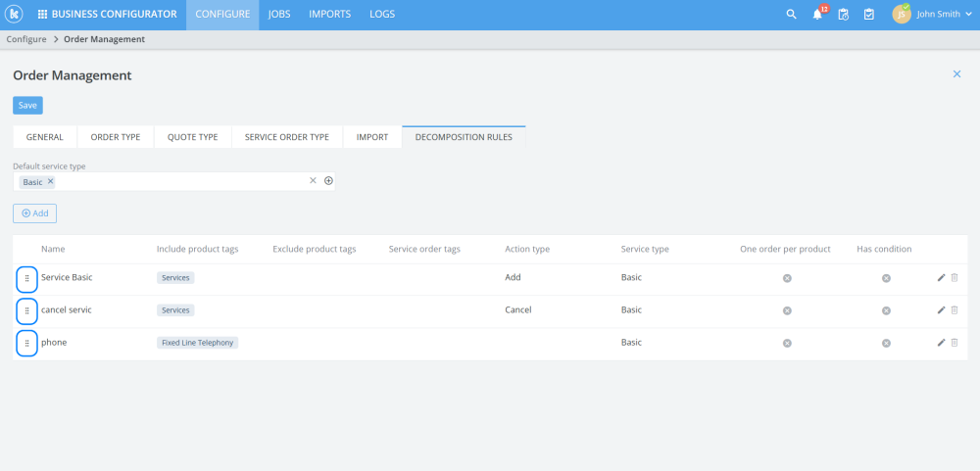
Task: Open the search magnifier icon
Action: 791,15
